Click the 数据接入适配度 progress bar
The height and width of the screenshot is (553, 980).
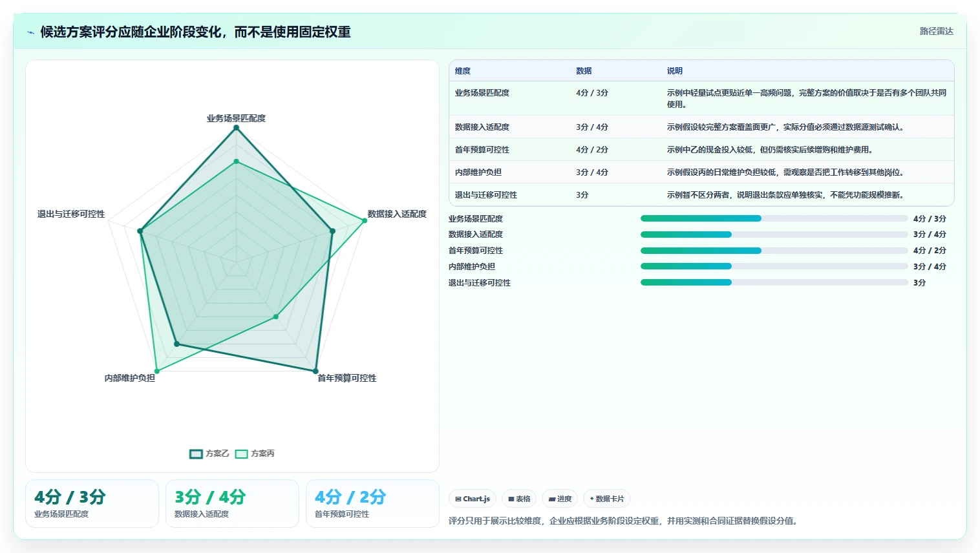(x=774, y=235)
